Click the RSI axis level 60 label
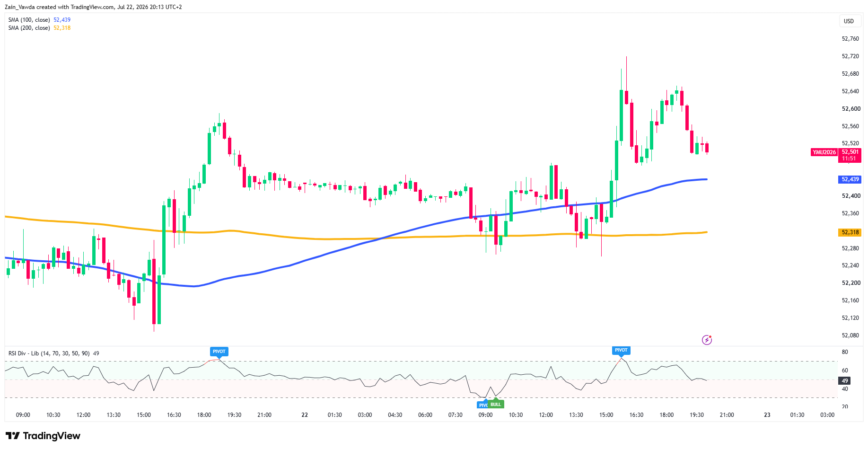This screenshot has height=450, width=868. 845,371
